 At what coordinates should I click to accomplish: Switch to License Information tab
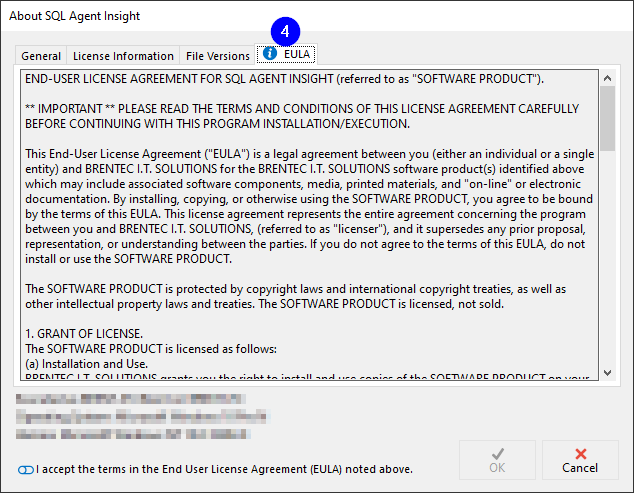point(123,55)
